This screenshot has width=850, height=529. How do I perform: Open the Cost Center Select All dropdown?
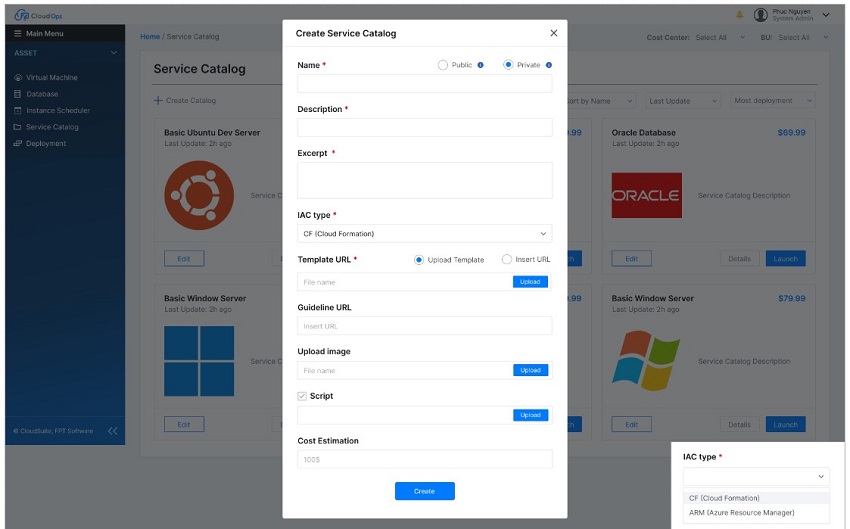pyautogui.click(x=720, y=37)
